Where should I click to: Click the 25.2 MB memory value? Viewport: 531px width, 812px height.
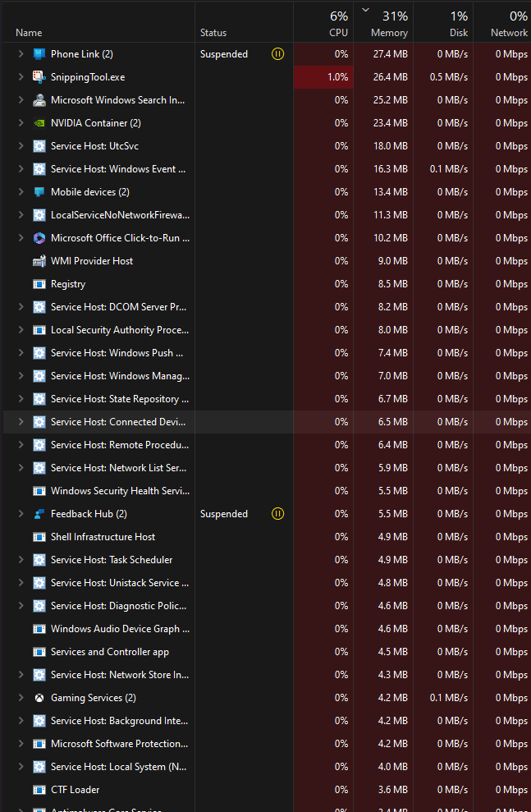coord(390,100)
